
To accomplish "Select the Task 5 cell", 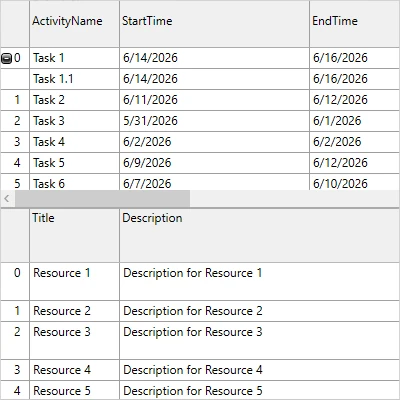I will point(74,163).
